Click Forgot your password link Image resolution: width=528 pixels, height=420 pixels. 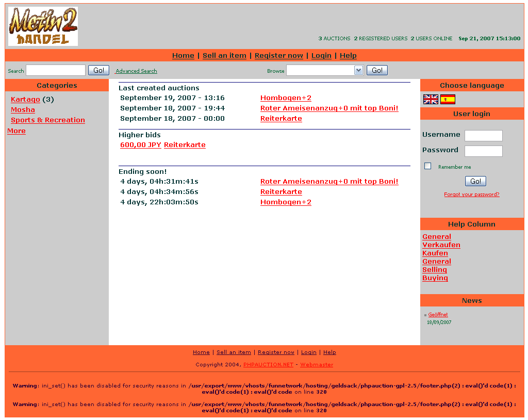click(x=471, y=195)
